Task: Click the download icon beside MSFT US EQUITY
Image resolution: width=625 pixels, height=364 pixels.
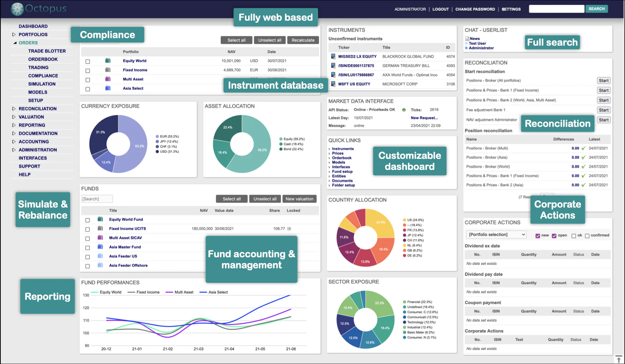Action: tap(333, 84)
